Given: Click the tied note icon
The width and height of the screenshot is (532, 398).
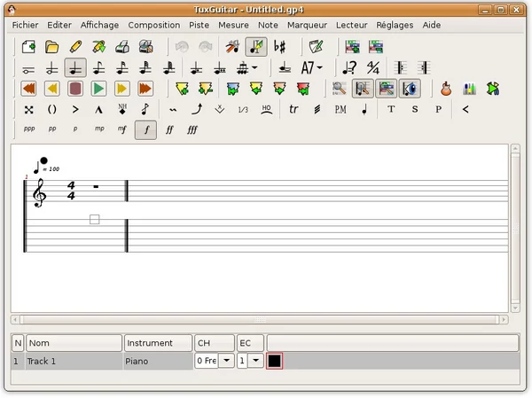Looking at the screenshot, I should pyautogui.click(x=285, y=68).
